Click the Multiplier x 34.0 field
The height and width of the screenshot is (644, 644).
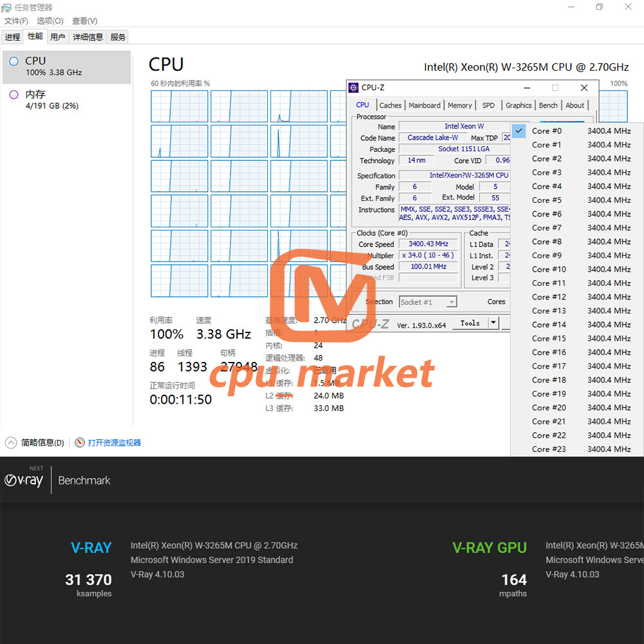428,256
